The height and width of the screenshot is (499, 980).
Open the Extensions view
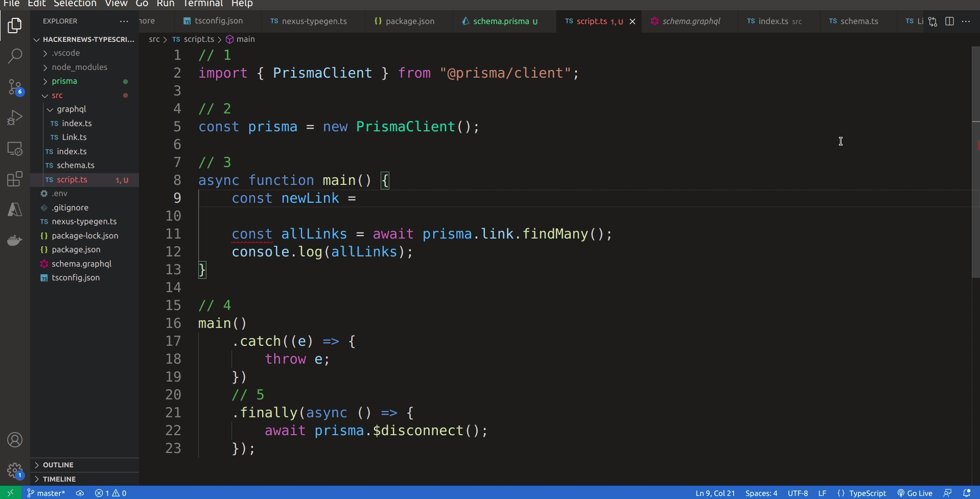pyautogui.click(x=15, y=179)
